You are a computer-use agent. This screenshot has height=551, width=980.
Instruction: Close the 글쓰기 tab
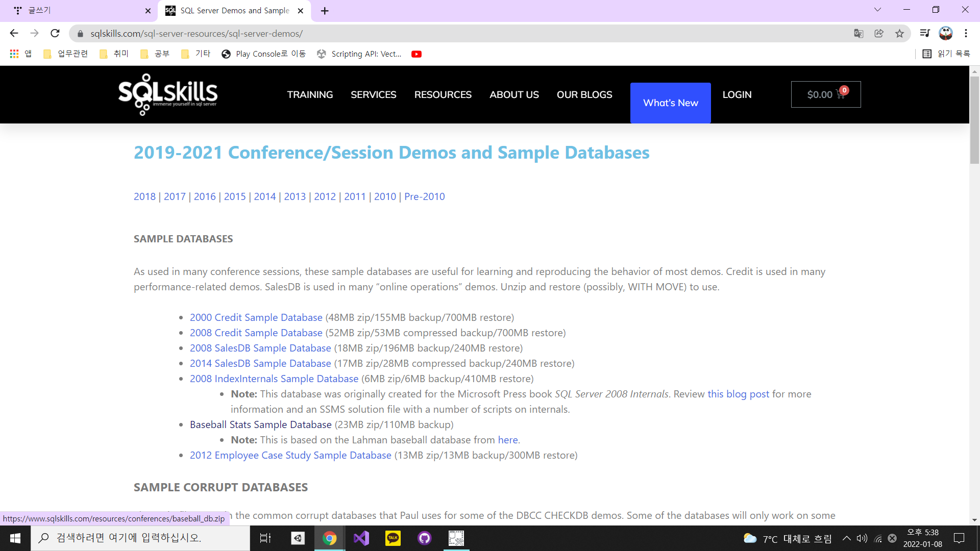tap(148, 11)
